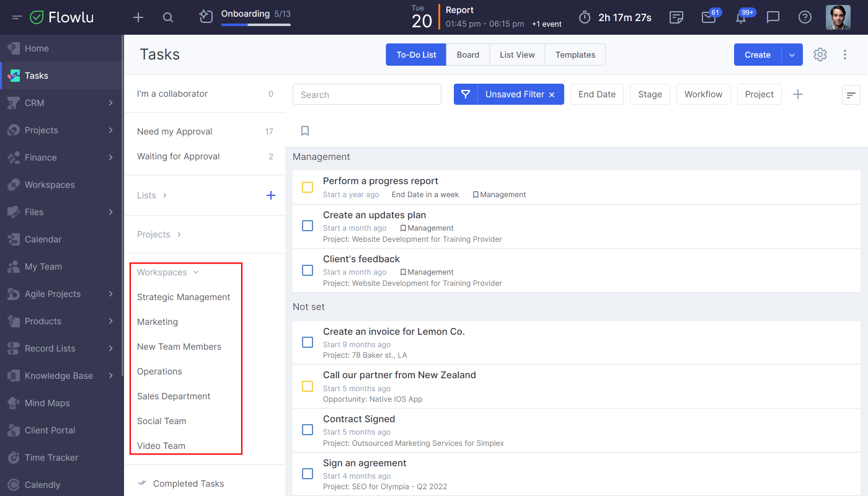Image resolution: width=868 pixels, height=496 pixels.
Task: Check off Contract Signed task
Action: click(x=308, y=430)
